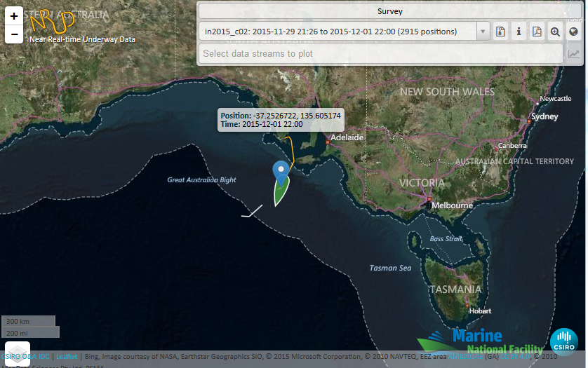Click the AUSTRALIAN CAPITAL TERRITORY label
The width and height of the screenshot is (588, 368).
(x=514, y=161)
